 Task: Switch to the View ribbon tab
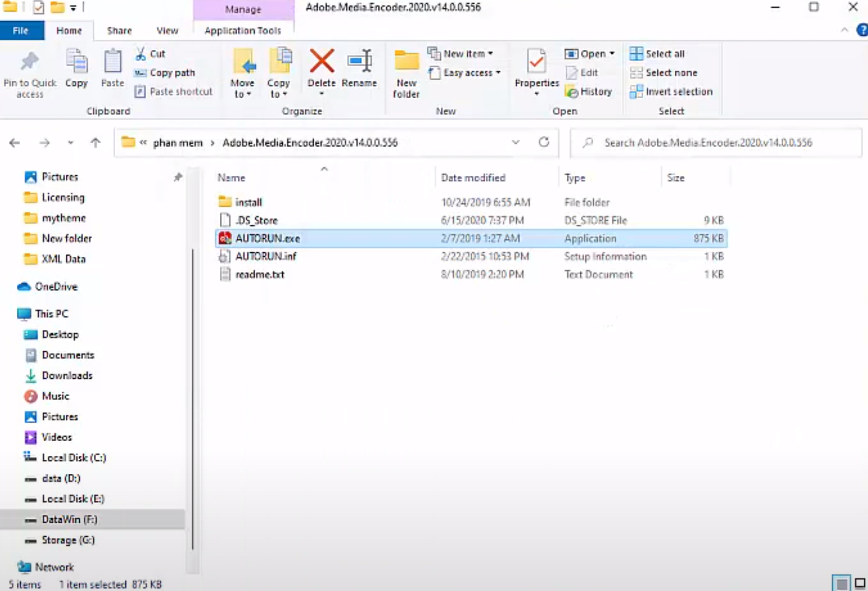pyautogui.click(x=167, y=30)
